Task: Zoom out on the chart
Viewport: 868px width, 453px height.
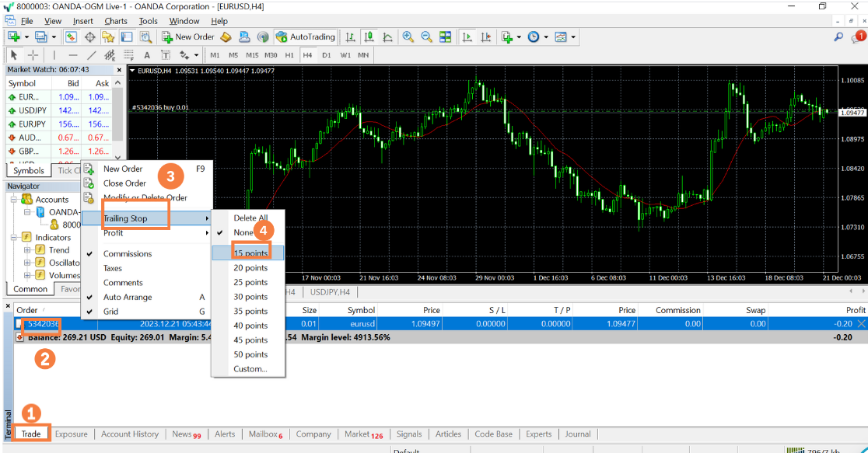Action: pyautogui.click(x=426, y=37)
